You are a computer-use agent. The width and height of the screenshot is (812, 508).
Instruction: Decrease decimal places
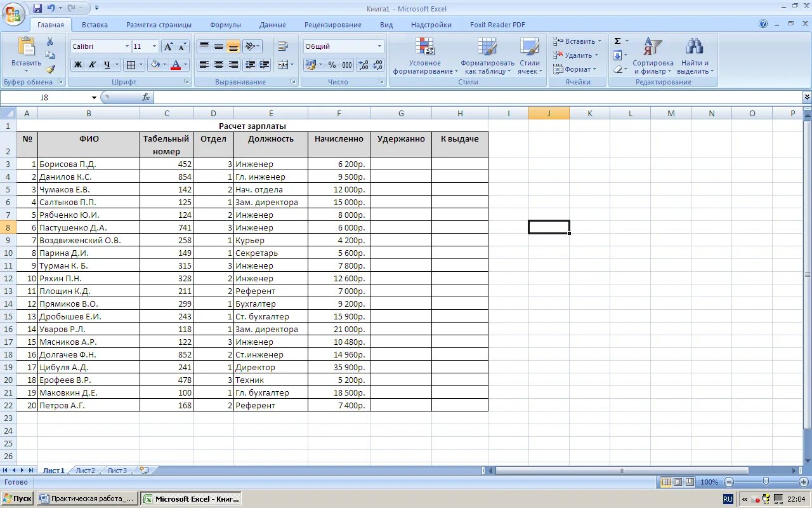click(x=377, y=65)
